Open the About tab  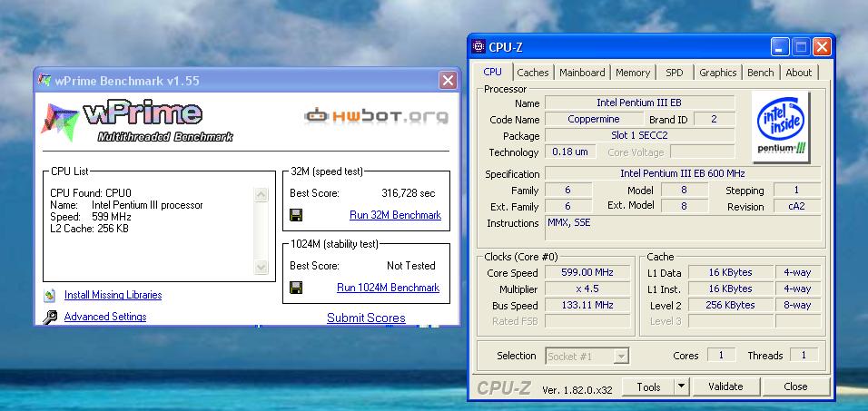click(x=799, y=73)
